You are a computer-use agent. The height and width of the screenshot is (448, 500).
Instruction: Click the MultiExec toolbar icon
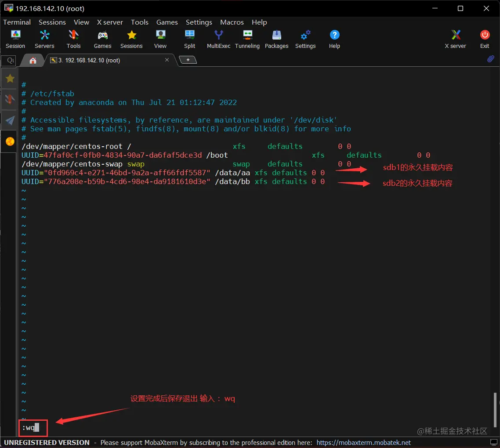pyautogui.click(x=218, y=39)
